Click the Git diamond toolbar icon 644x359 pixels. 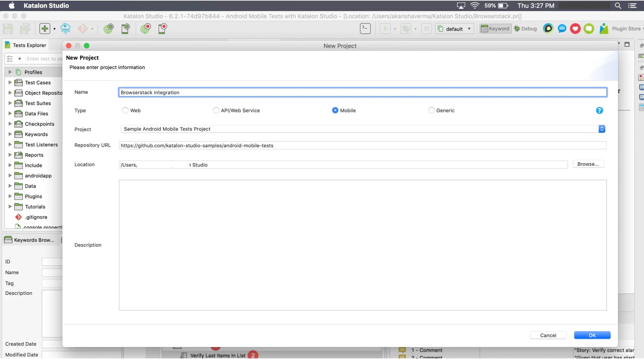(82, 29)
